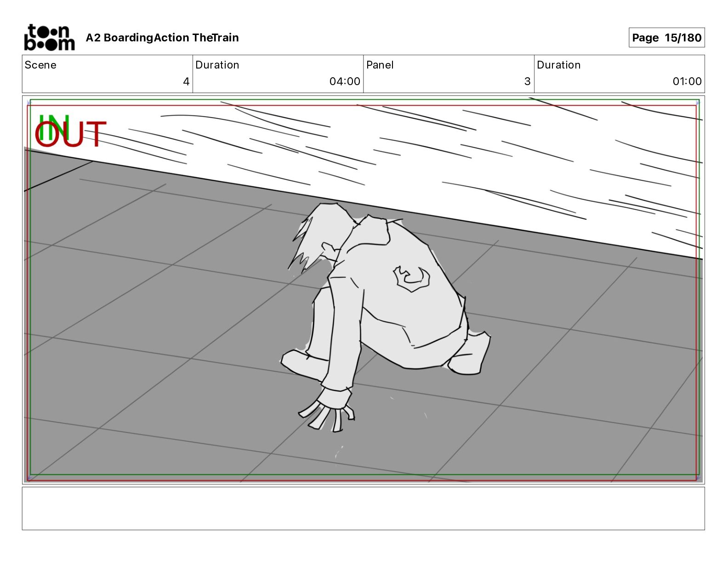
Task: Click the scene number value '4'
Action: coord(186,81)
